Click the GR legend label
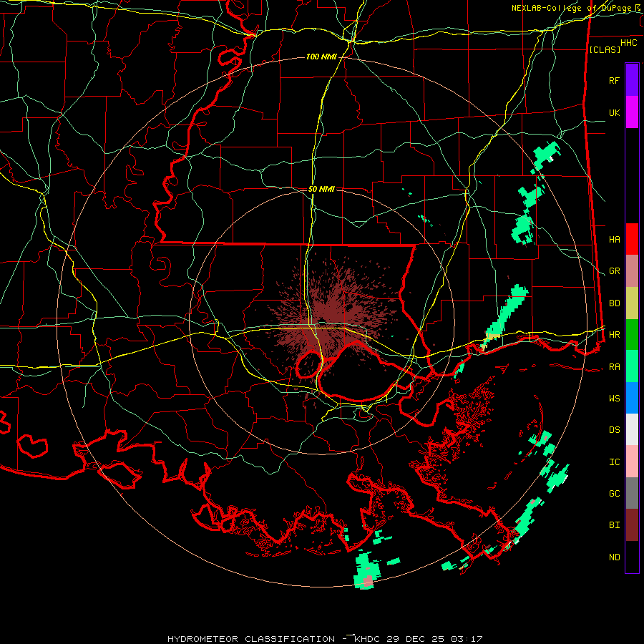 tap(614, 271)
